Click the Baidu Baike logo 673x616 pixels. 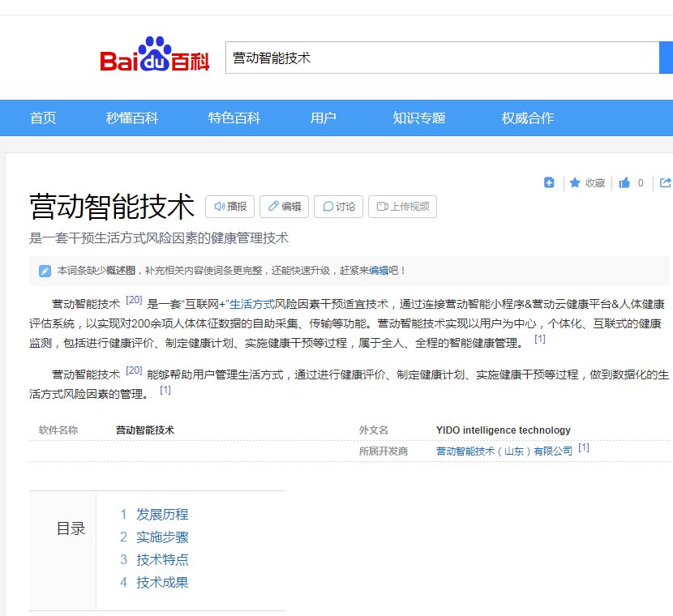pos(155,54)
